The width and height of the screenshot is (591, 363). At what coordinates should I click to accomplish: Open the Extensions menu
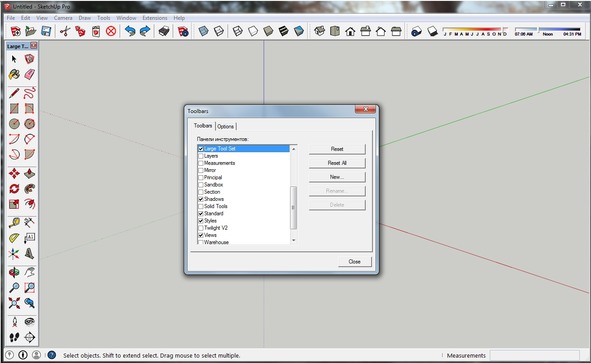155,18
